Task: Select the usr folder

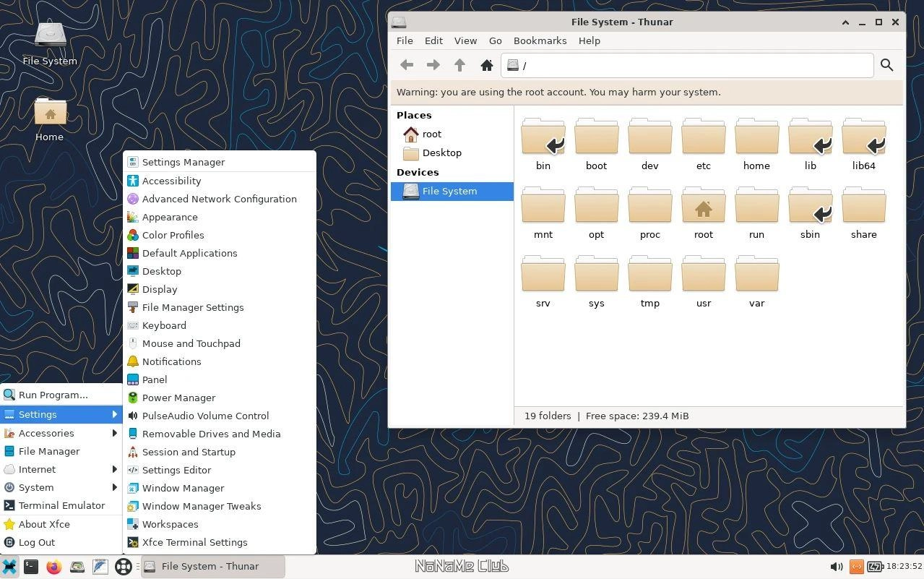Action: (x=704, y=282)
